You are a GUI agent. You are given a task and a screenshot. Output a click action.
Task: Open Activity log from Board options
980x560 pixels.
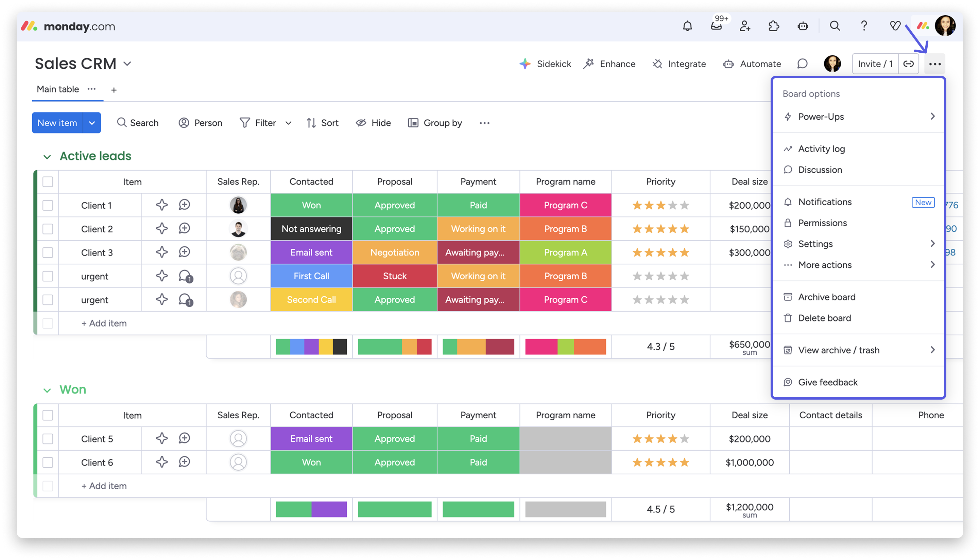(821, 149)
